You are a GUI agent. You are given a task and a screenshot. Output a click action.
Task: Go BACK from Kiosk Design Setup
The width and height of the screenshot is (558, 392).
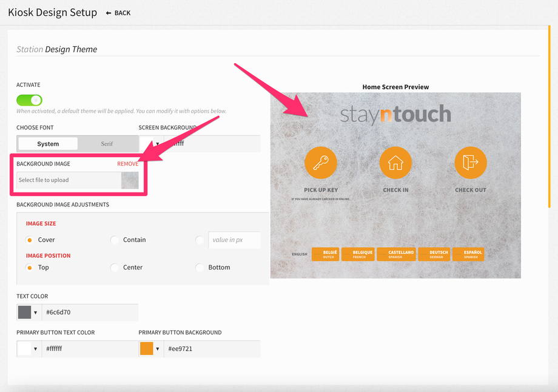(118, 13)
